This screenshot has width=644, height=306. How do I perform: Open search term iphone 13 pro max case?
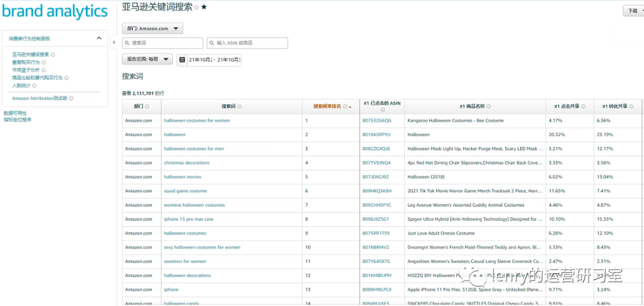[188, 219]
